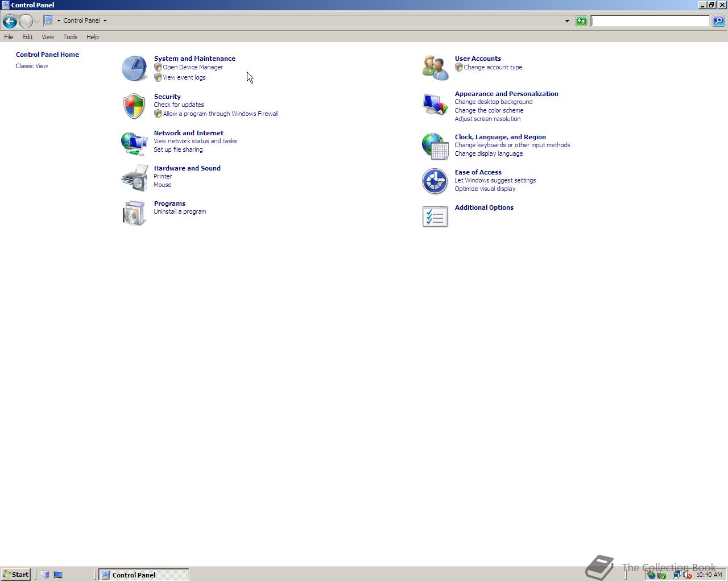Click Change keyboards or other input methods
This screenshot has height=582, width=728.
(x=512, y=145)
